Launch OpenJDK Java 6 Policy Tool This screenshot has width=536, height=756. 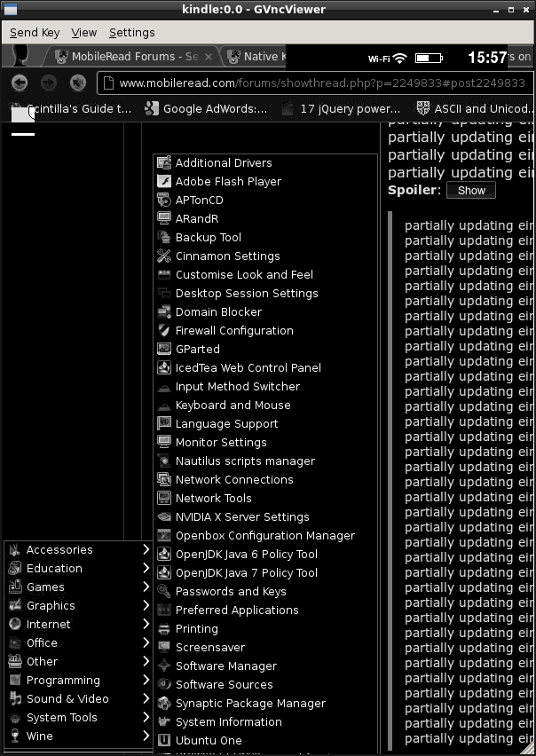pyautogui.click(x=265, y=554)
